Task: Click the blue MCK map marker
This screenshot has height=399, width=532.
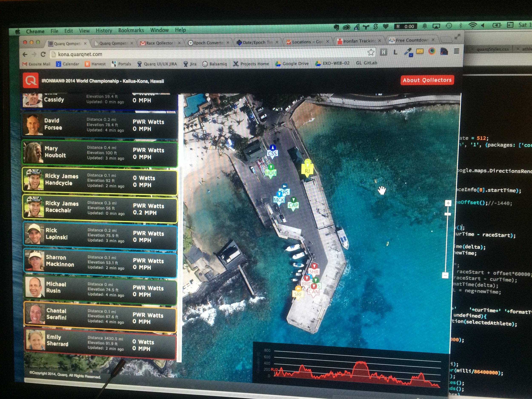Action: click(279, 200)
